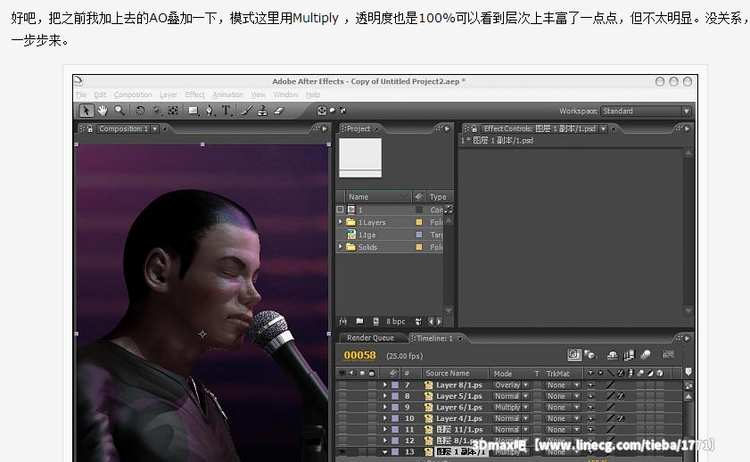Toggle lock on the Composition viewer tab
This screenshot has height=462, width=750.
90,129
